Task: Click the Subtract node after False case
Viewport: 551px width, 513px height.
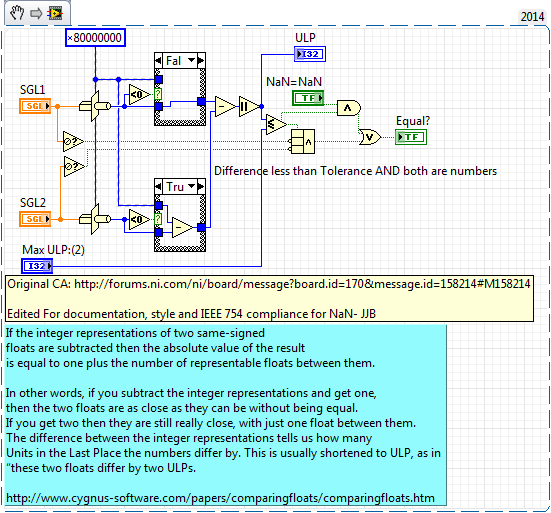Action: [x=225, y=106]
